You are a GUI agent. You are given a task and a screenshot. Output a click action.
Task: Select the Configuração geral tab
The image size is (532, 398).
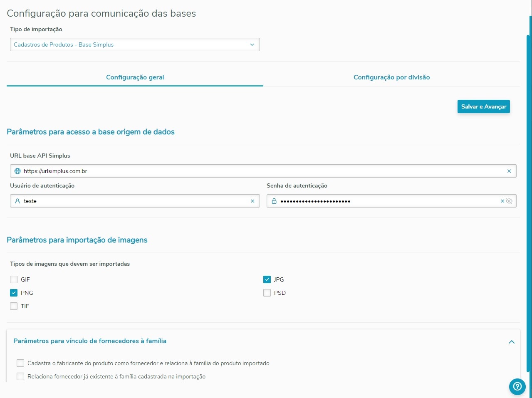[x=135, y=77]
